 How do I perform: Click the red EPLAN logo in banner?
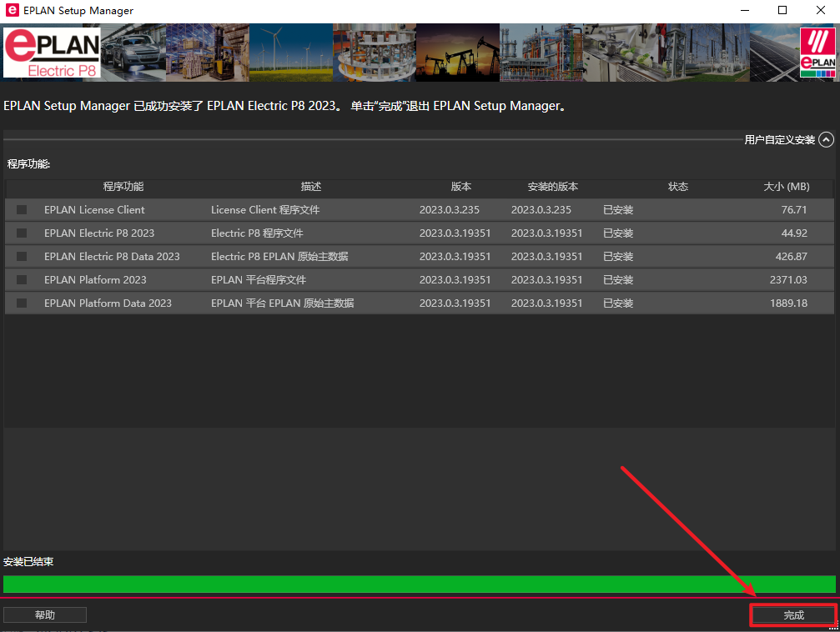pyautogui.click(x=817, y=53)
